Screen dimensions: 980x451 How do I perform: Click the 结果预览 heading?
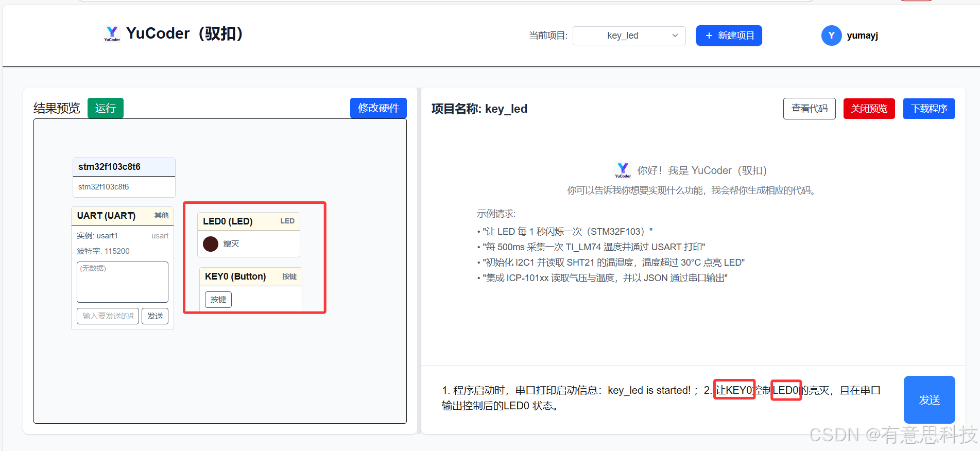coord(57,108)
